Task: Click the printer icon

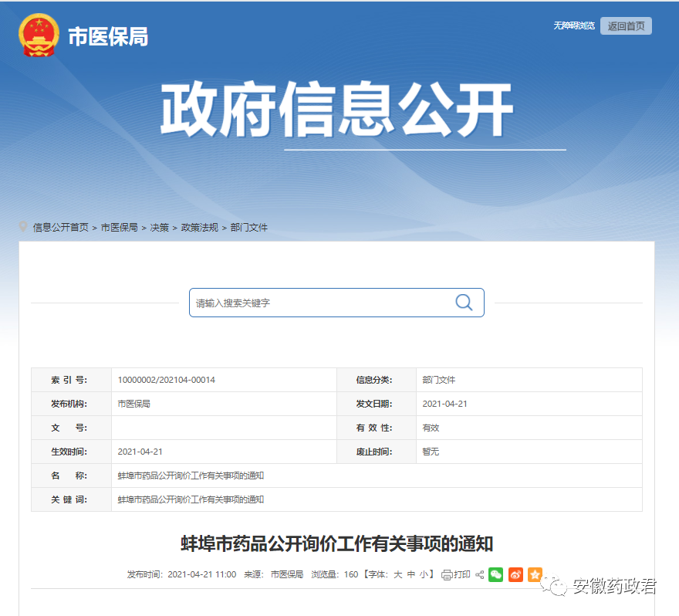Action: [447, 574]
